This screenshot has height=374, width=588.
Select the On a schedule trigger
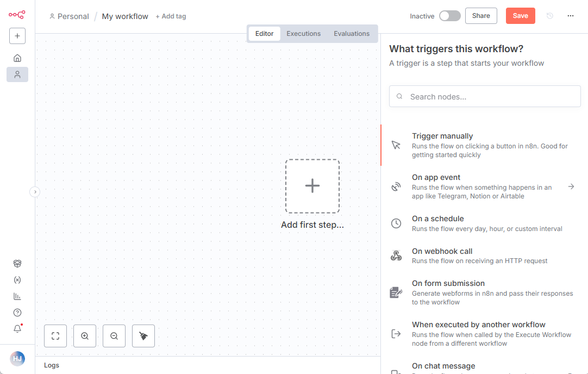click(485, 223)
